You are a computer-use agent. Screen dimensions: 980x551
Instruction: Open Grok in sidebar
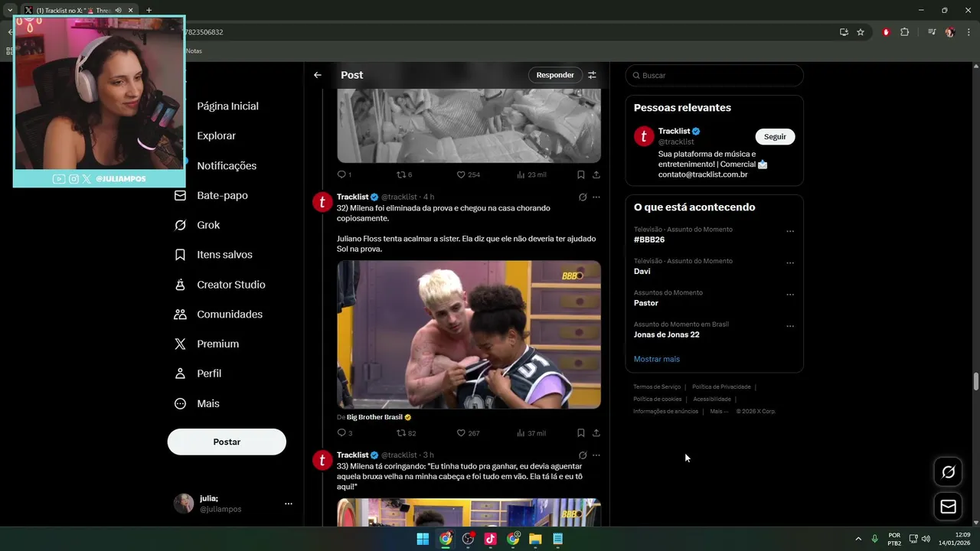point(198,225)
